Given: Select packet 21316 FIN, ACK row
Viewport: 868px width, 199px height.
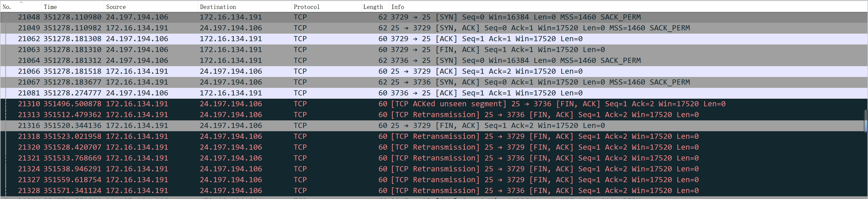Looking at the screenshot, I should point(236,125).
